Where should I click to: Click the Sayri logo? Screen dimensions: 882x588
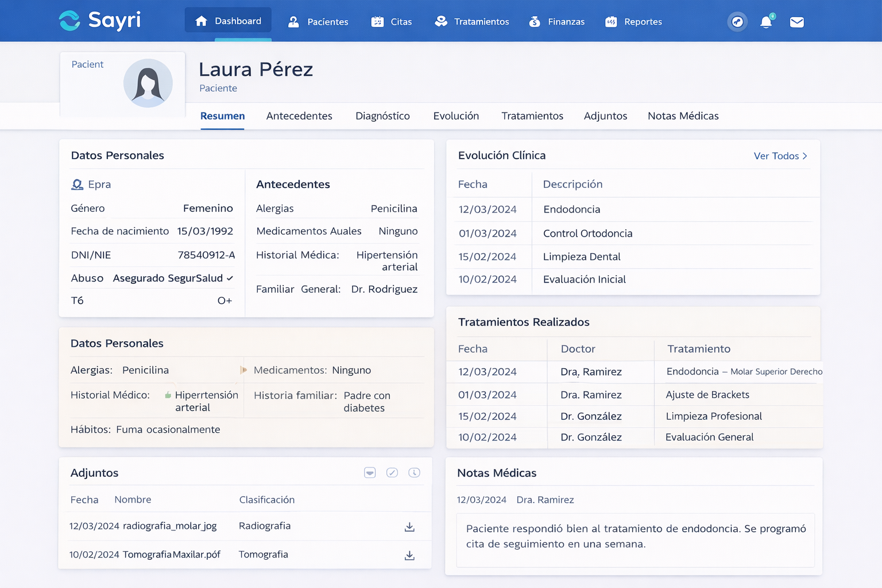pyautogui.click(x=100, y=21)
